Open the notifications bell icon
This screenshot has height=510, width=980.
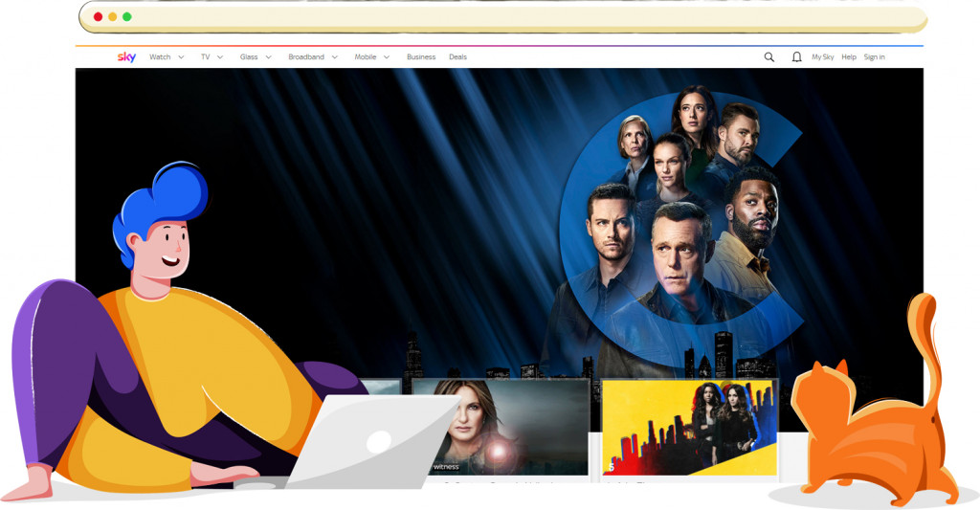tap(797, 56)
